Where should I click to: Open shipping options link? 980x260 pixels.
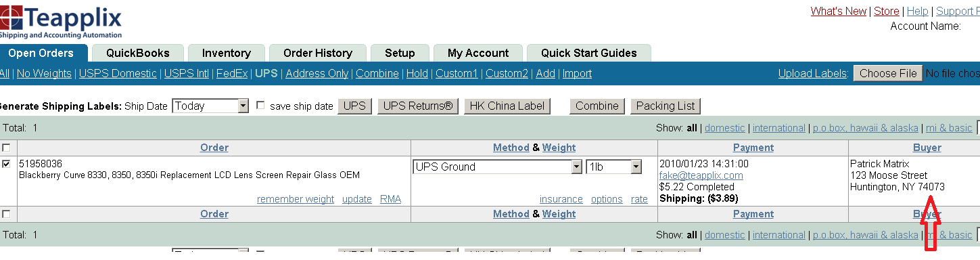point(607,199)
